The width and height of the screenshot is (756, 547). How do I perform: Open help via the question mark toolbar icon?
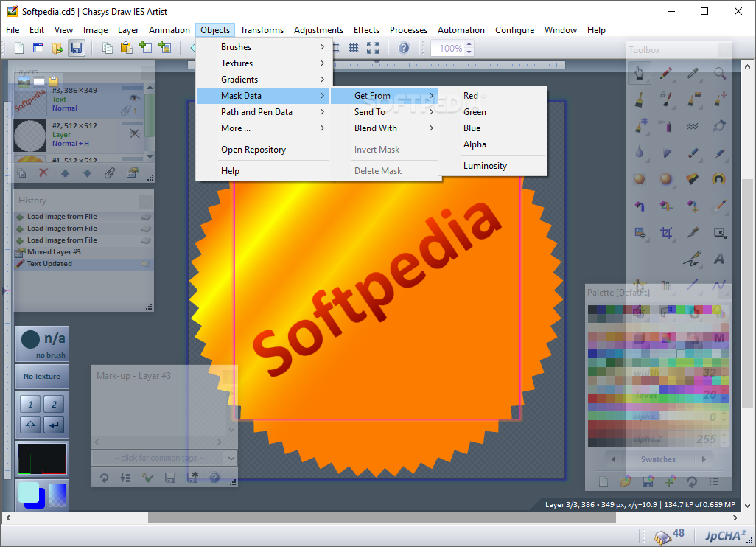coord(404,48)
